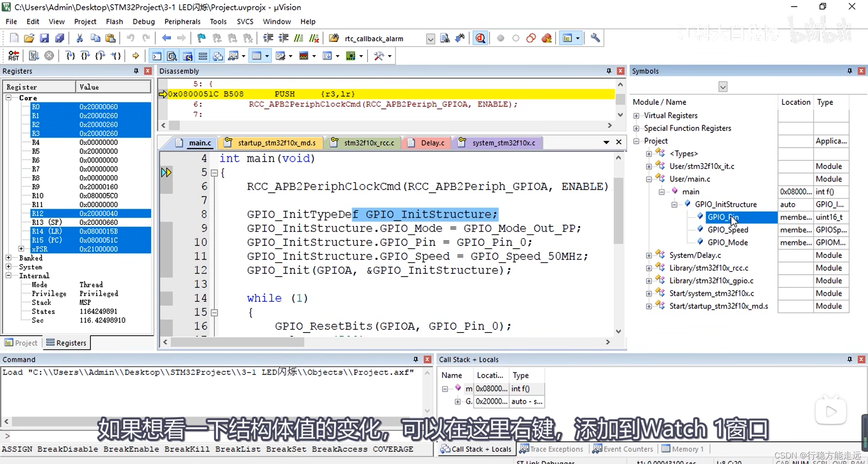Click the Find icon next to the search combo box
This screenshot has width=868, height=464.
pyautogui.click(x=445, y=38)
